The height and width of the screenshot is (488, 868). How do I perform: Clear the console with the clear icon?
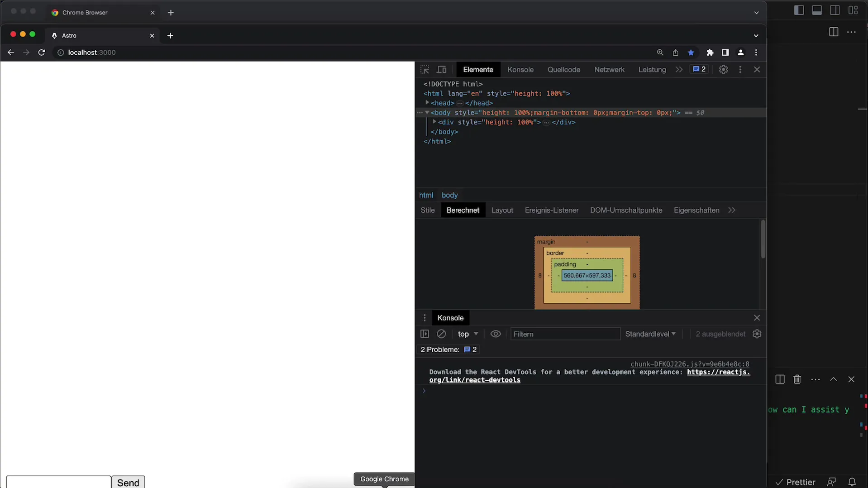pyautogui.click(x=441, y=334)
